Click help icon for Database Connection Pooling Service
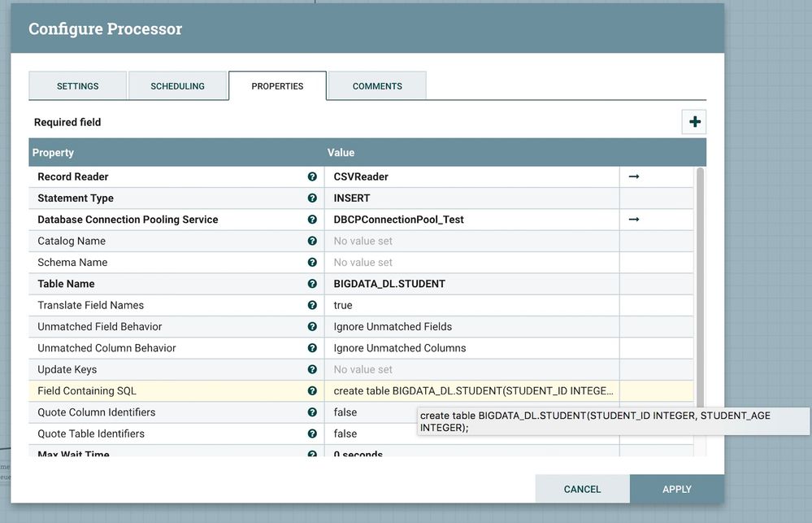 coord(312,220)
